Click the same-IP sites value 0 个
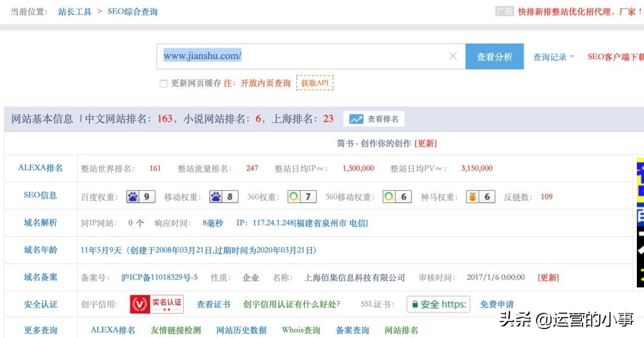Image resolution: width=644 pixels, height=338 pixels. pyautogui.click(x=135, y=223)
